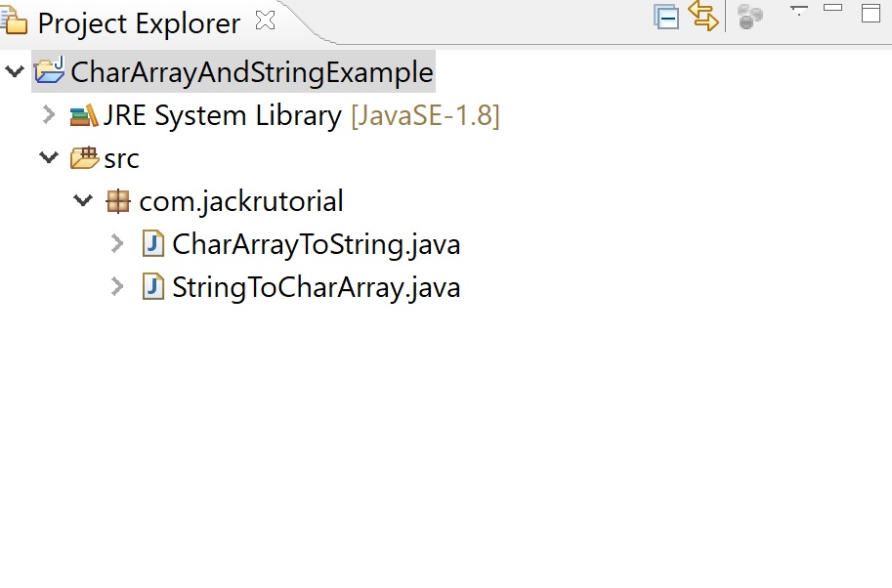
Task: Click the project icon beside CharArrayAndStringExample
Action: 50,71
